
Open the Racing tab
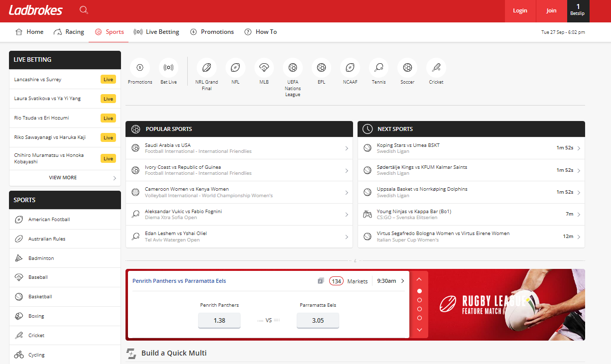pos(69,32)
